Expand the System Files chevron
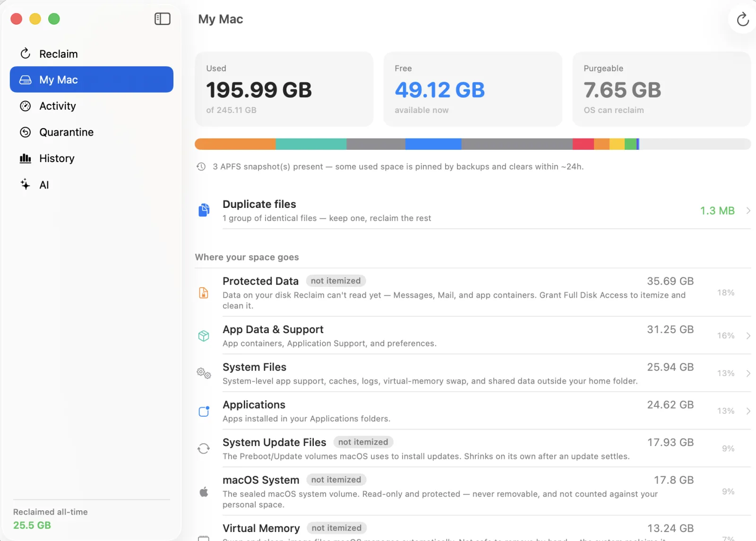 pos(748,373)
